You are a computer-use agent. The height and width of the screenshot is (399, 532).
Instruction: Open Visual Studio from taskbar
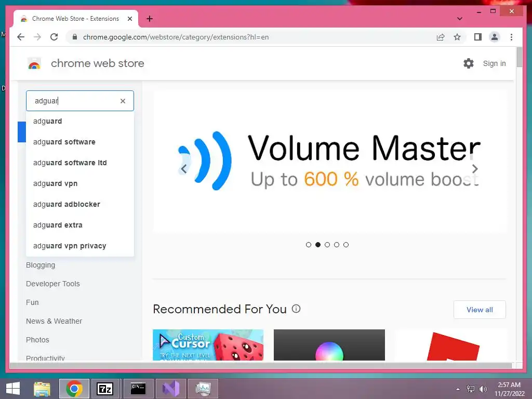coord(170,389)
